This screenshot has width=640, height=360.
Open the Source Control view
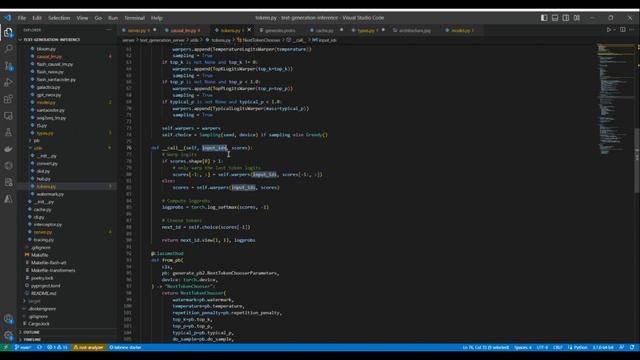point(8,66)
